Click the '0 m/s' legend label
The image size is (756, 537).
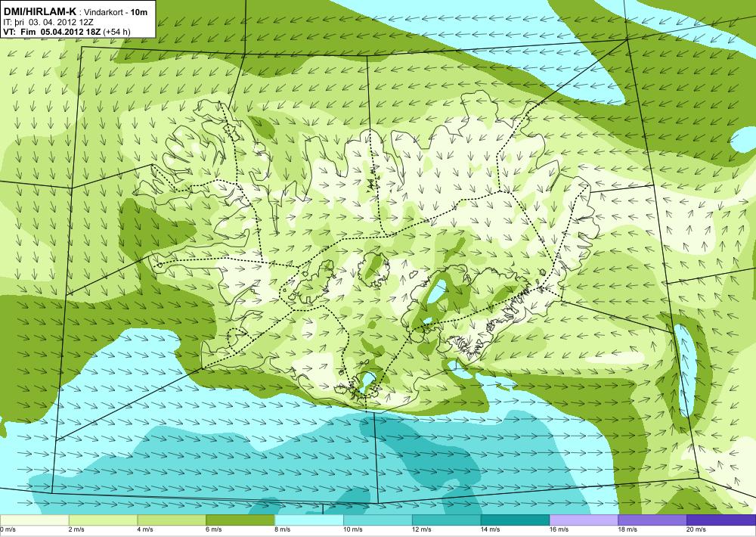pos(8,529)
